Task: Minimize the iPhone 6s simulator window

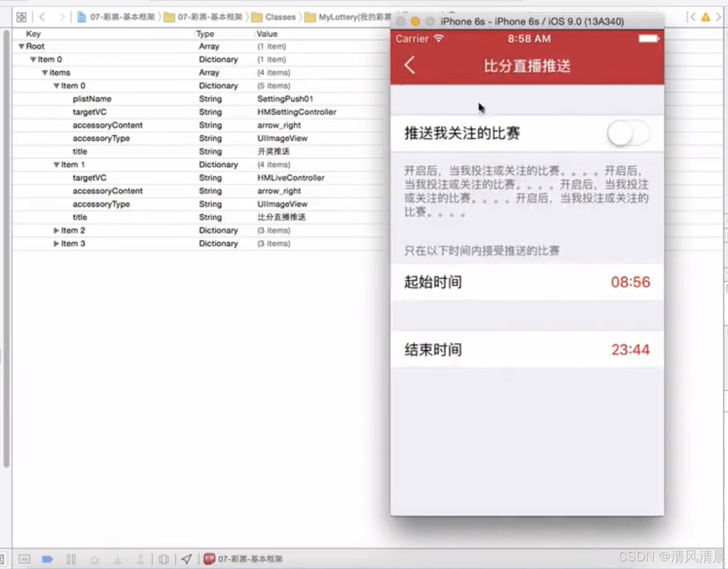Action: pos(415,21)
